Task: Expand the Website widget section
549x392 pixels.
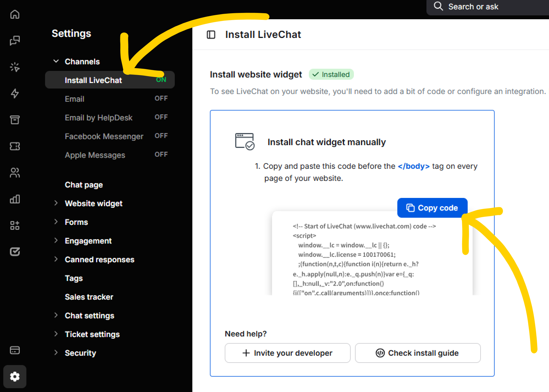Action: point(56,203)
